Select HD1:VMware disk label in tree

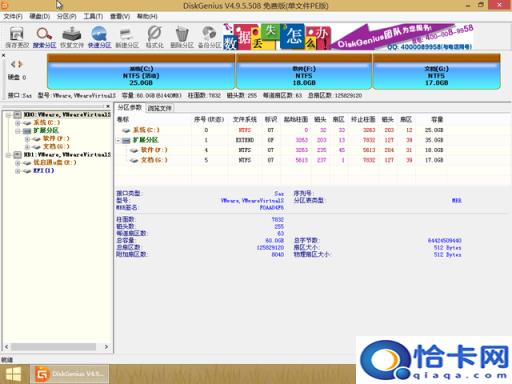click(x=67, y=155)
